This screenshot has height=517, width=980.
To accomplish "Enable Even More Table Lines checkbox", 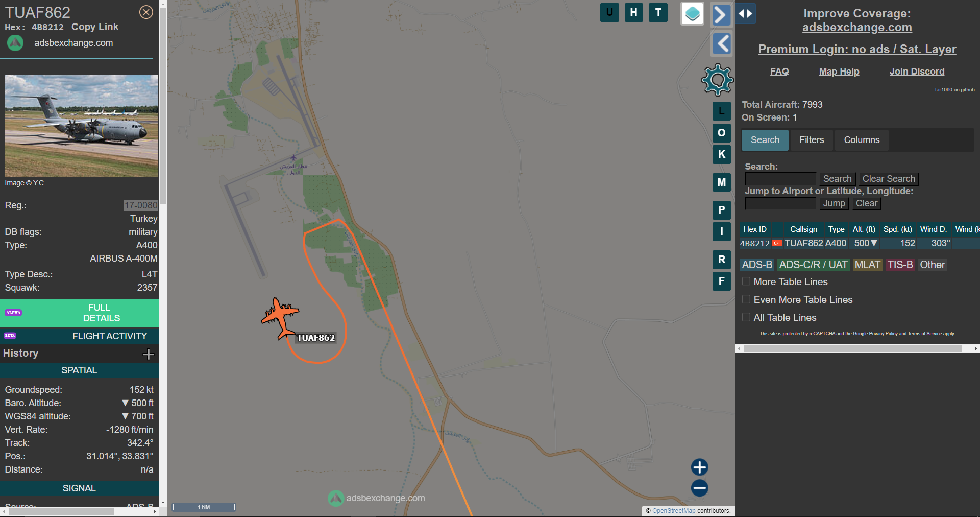I will click(746, 299).
